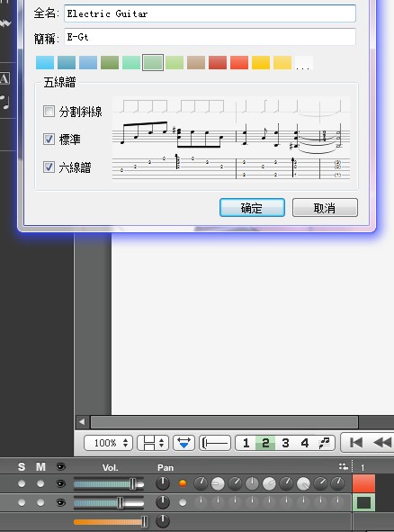The height and width of the screenshot is (532, 394).
Task: Adjust pan knob of the red track
Action: click(x=163, y=483)
